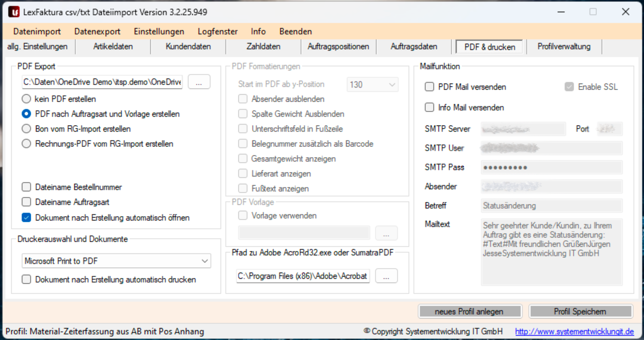Open the systementwicklungit.de website link

click(574, 331)
